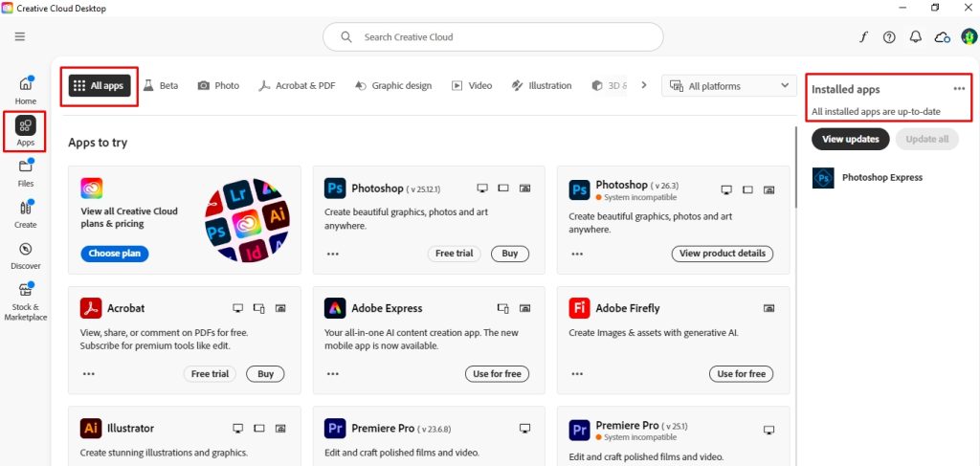
Task: Open more options on Adobe Firefly card
Action: tap(577, 373)
